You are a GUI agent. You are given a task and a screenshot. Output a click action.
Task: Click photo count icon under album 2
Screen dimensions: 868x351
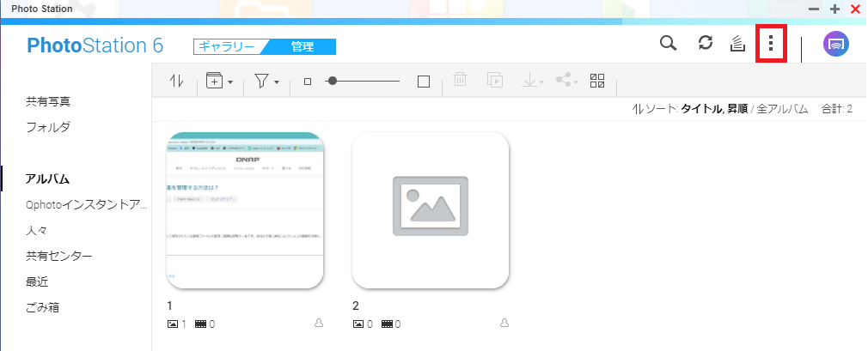coord(358,324)
